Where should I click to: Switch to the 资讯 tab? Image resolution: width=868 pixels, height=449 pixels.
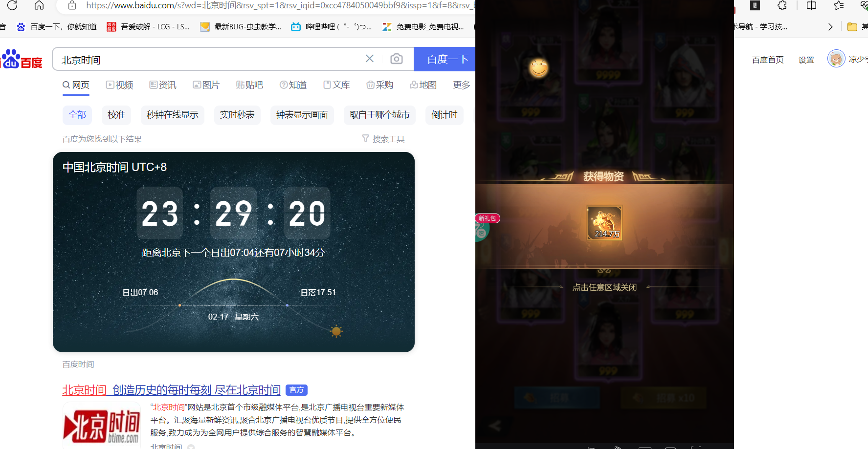click(163, 85)
